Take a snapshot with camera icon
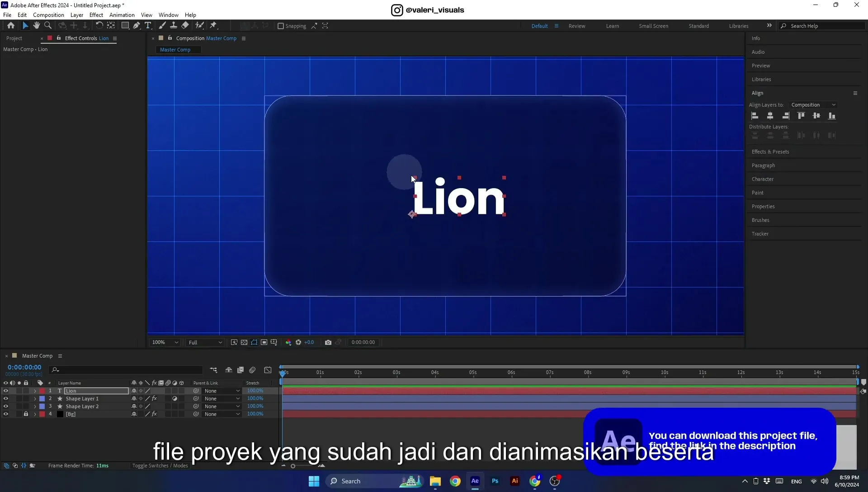The width and height of the screenshot is (868, 492). (x=328, y=342)
